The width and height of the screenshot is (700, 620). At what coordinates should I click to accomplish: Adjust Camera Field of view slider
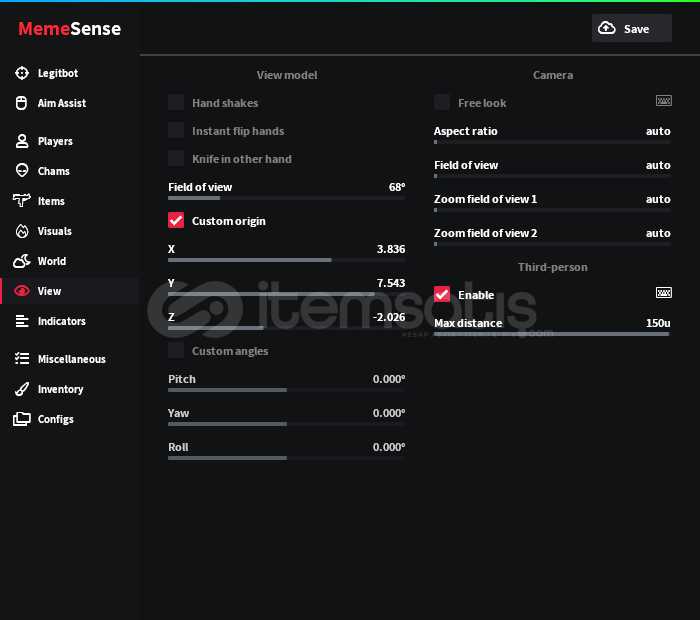pyautogui.click(x=552, y=176)
